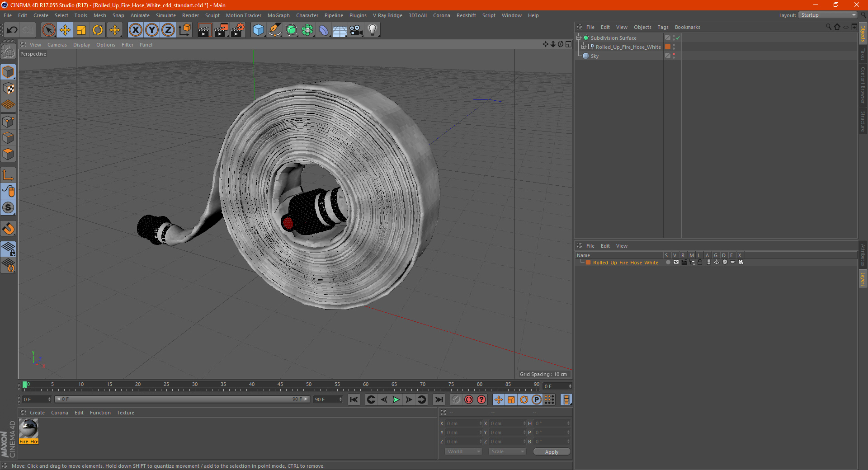
Task: Toggle Subdivision Surface enabled checkmark
Action: 678,38
